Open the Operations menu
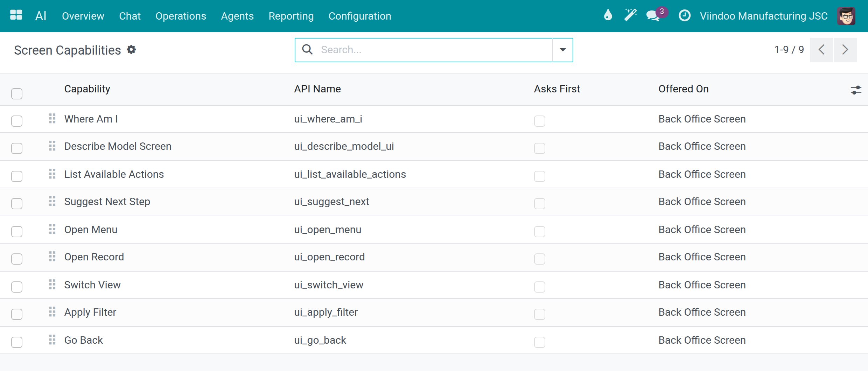 tap(181, 16)
